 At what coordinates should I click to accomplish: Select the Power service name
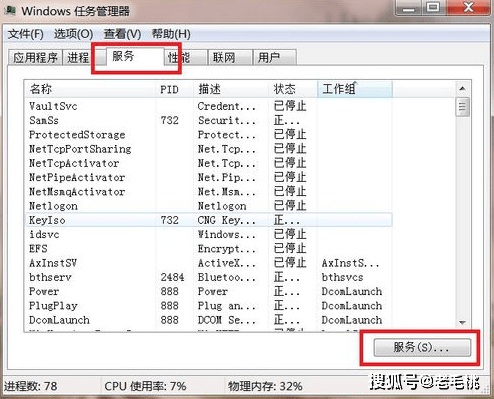44,291
